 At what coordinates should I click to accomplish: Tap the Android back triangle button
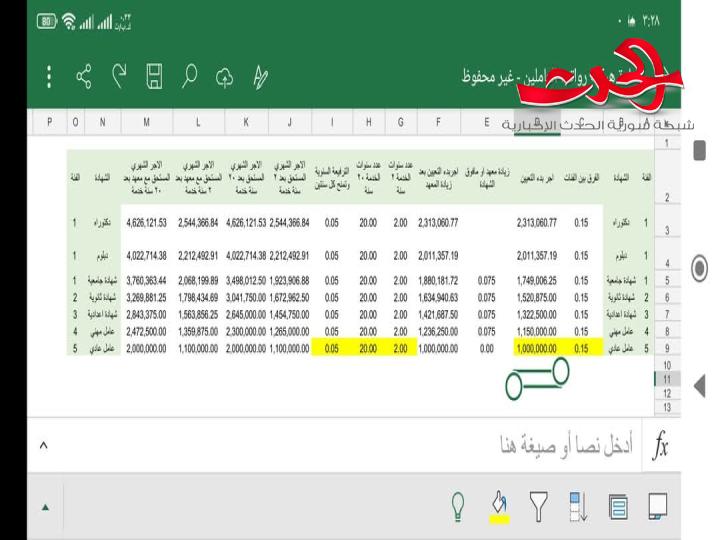pos(699,386)
